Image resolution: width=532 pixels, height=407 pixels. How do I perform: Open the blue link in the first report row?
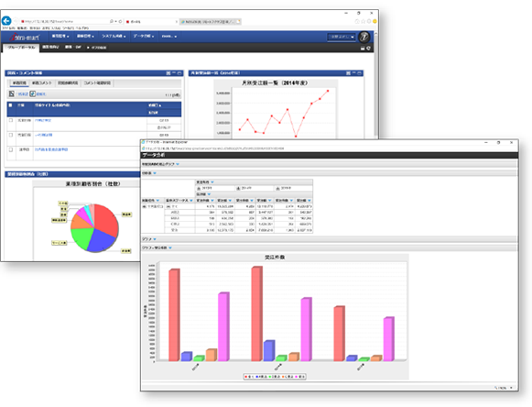click(43, 120)
